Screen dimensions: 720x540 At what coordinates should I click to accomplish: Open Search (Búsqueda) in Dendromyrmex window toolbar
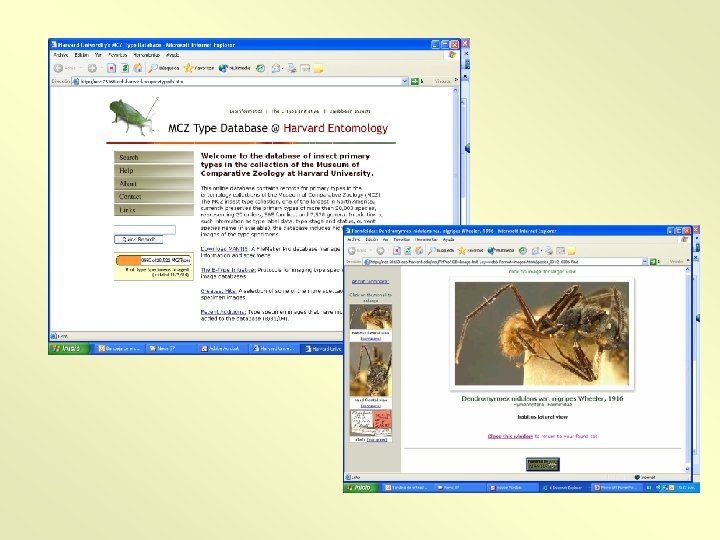(x=441, y=251)
